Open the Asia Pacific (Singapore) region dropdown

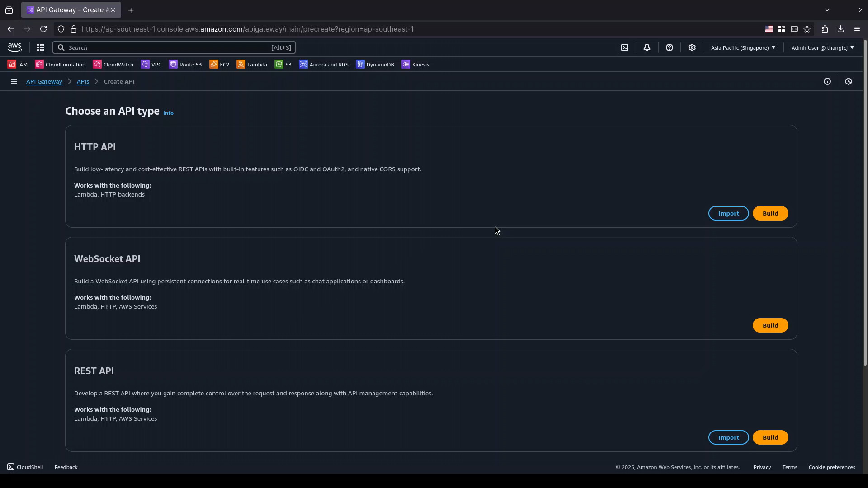[743, 47]
